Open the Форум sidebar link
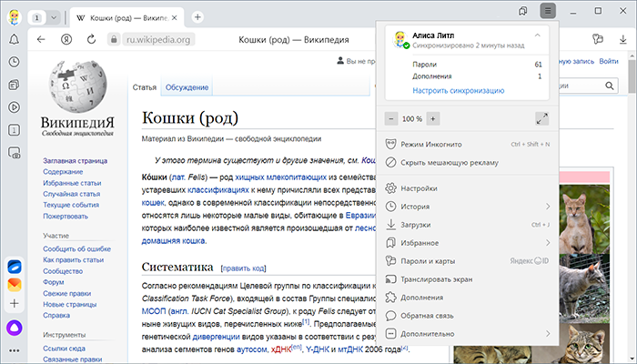The height and width of the screenshot is (364, 637). coord(53,282)
